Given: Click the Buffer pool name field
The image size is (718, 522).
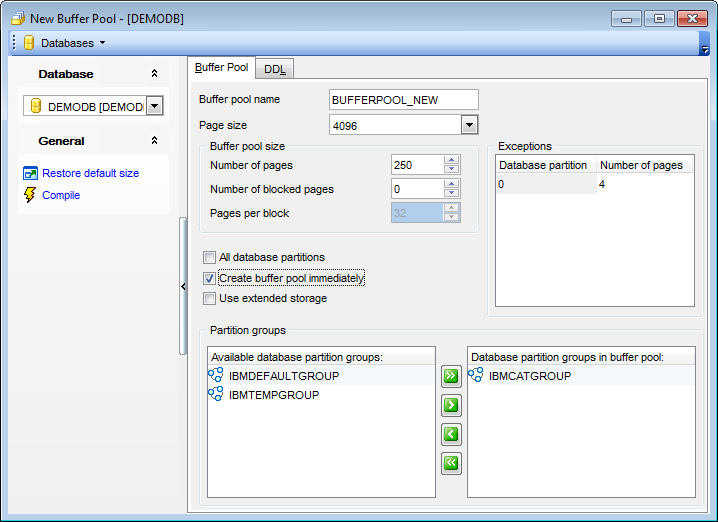Looking at the screenshot, I should pos(404,100).
